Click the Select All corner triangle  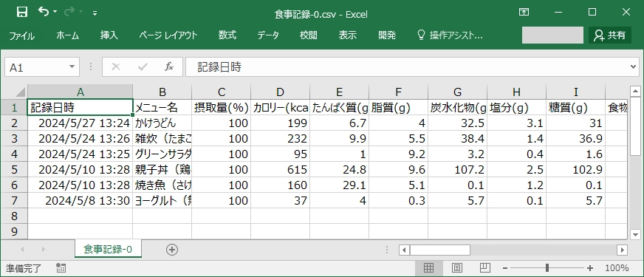pos(20,92)
